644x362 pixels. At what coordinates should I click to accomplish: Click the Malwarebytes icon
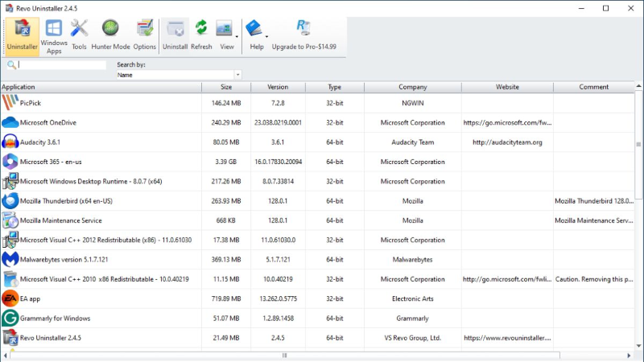tap(10, 259)
